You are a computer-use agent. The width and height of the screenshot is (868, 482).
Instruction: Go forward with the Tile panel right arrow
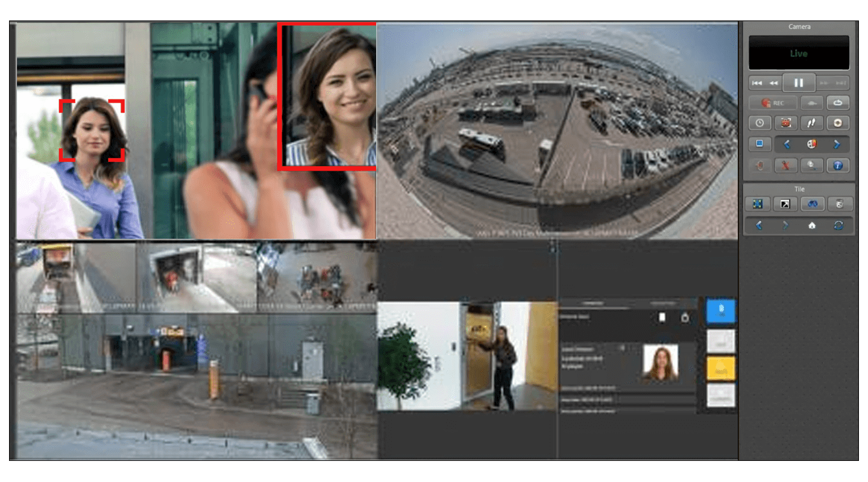(x=785, y=225)
